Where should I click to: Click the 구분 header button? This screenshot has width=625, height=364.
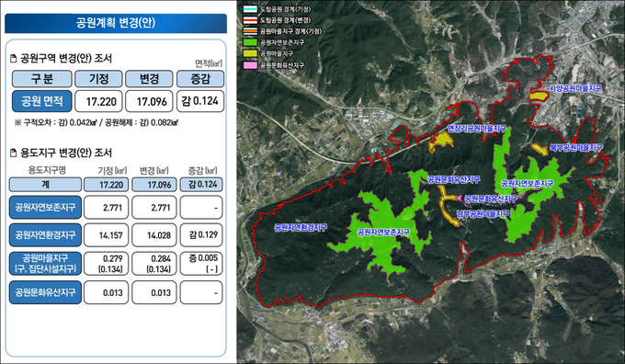coord(42,78)
